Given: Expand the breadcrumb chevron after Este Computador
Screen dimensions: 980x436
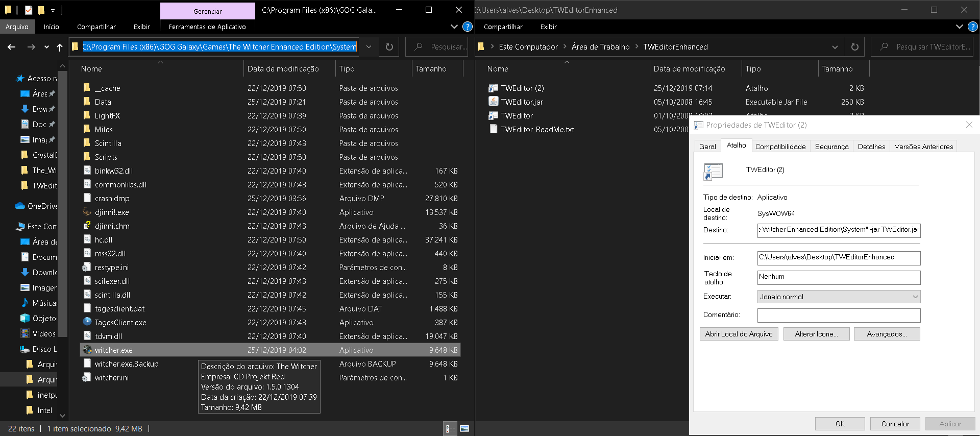Looking at the screenshot, I should tap(565, 46).
